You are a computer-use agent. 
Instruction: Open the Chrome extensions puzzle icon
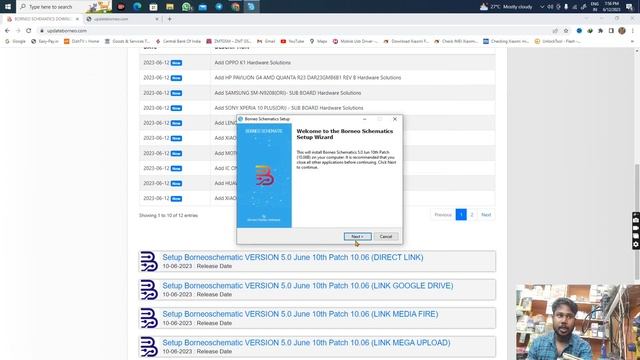600,31
